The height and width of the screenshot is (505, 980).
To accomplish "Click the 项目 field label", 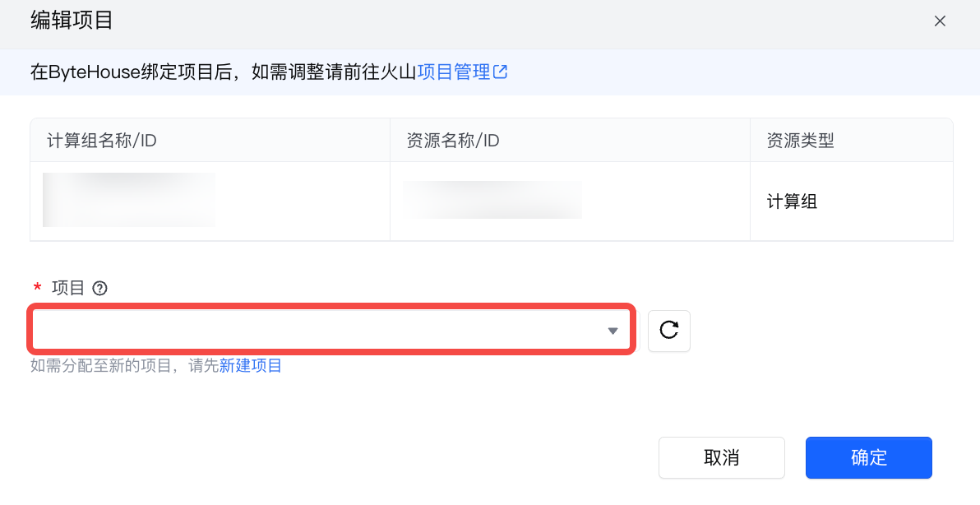I will click(x=68, y=288).
